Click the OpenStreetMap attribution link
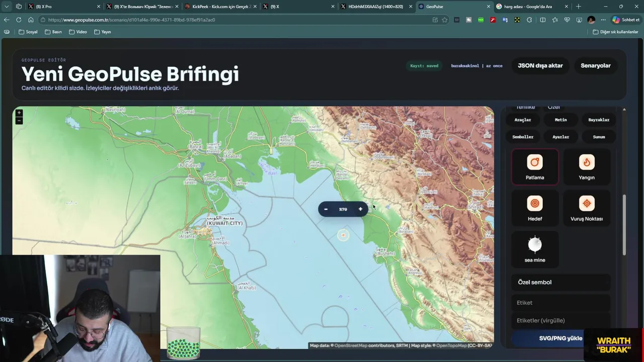Image resolution: width=644 pixels, height=362 pixels. point(351,345)
